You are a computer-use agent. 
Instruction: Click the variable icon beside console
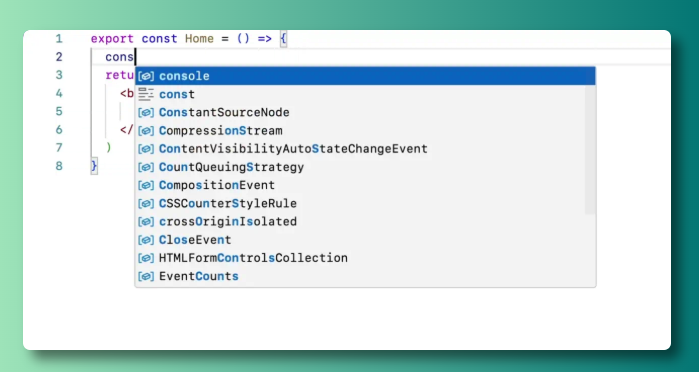pos(146,76)
